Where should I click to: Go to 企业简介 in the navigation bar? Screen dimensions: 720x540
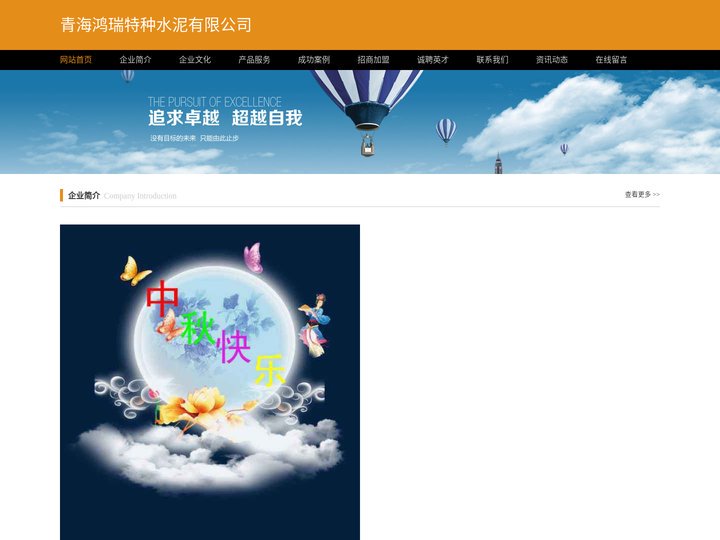[135, 60]
